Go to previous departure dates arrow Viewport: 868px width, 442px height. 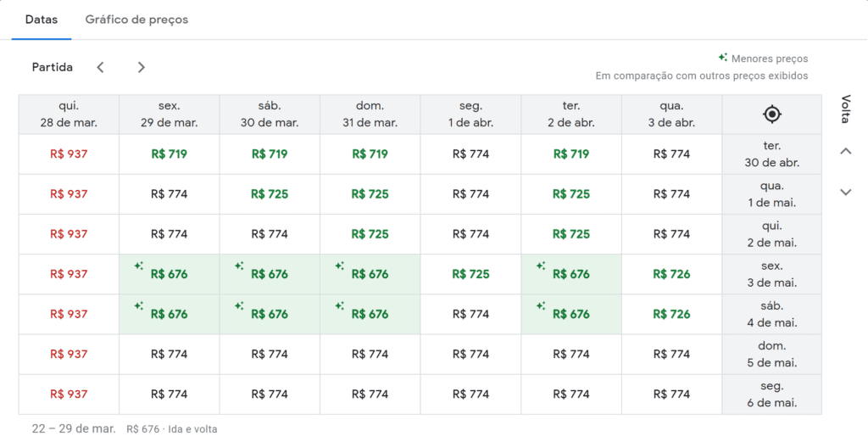pyautogui.click(x=100, y=67)
